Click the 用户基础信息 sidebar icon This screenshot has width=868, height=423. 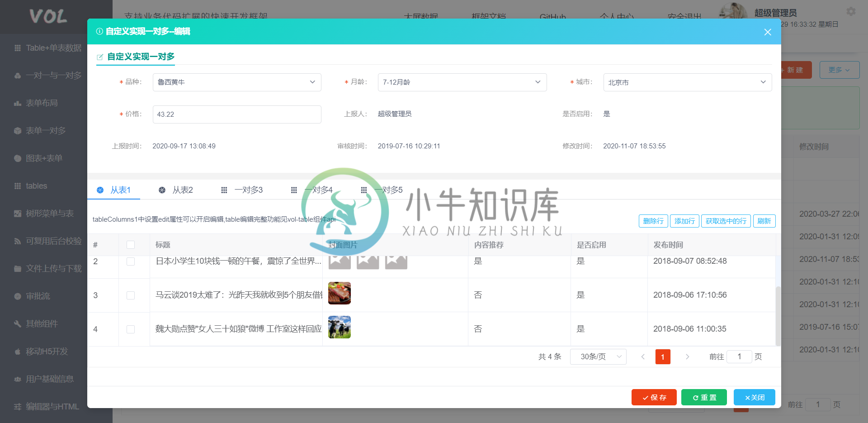click(18, 379)
